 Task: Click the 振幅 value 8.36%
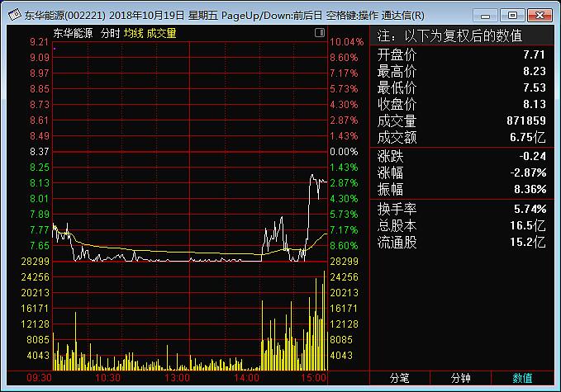(x=530, y=189)
